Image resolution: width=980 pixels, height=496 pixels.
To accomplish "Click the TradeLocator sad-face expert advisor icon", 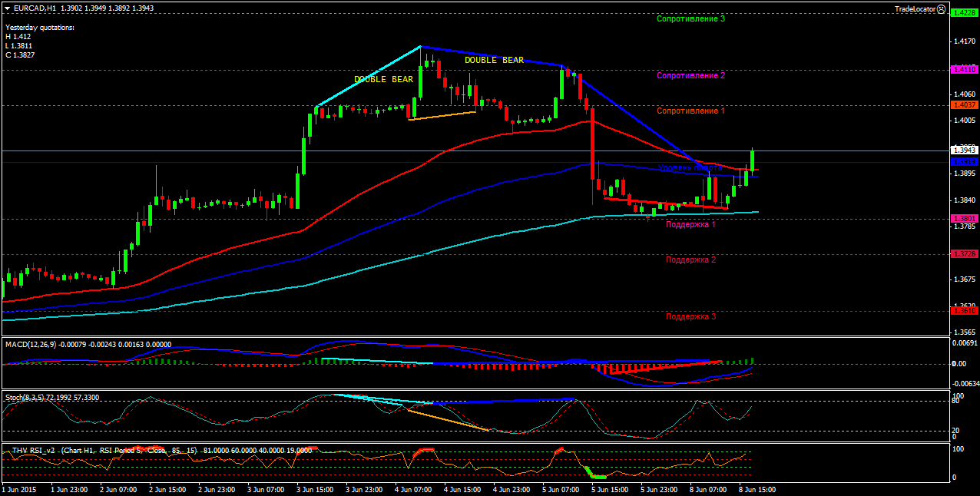I will (942, 8).
